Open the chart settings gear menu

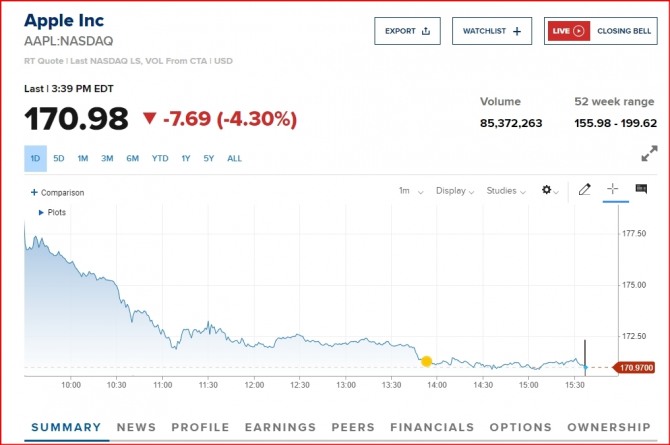(x=548, y=190)
